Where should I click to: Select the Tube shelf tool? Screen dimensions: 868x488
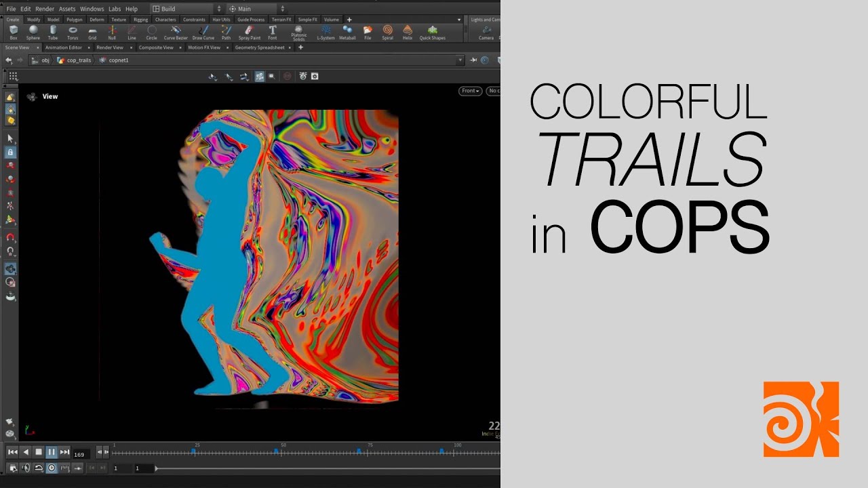53,33
